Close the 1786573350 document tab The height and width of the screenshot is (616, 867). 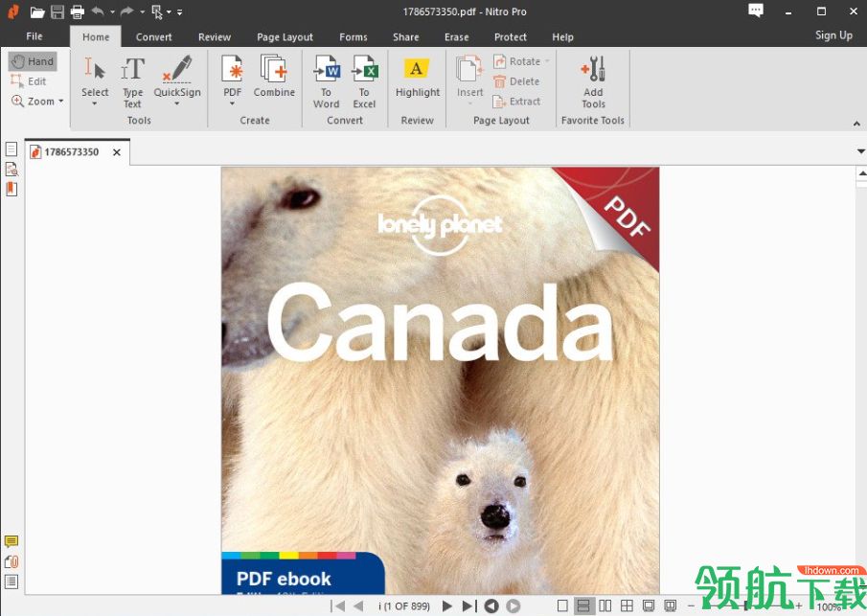117,152
